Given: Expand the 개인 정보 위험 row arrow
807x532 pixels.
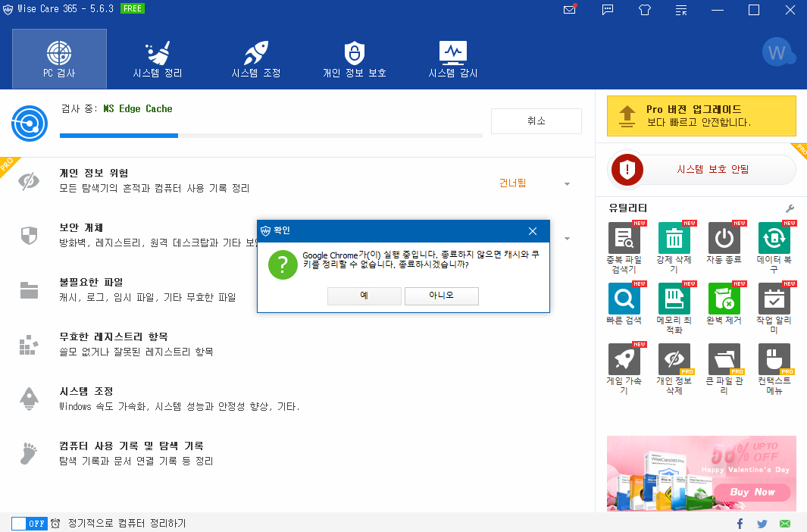Looking at the screenshot, I should (567, 184).
